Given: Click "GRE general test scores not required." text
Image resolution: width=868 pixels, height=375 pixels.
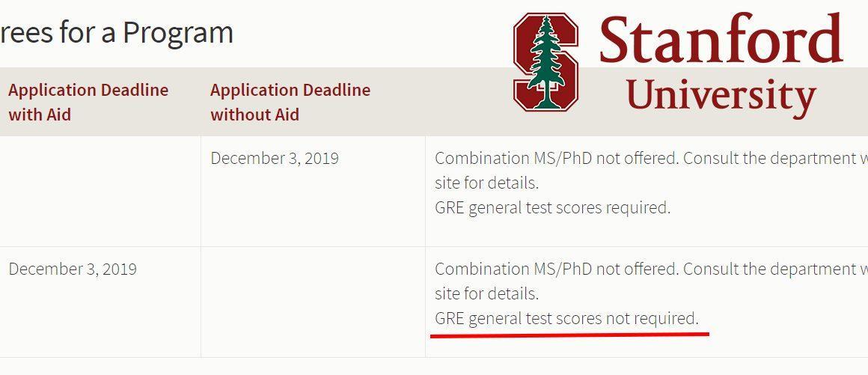Looking at the screenshot, I should [567, 319].
